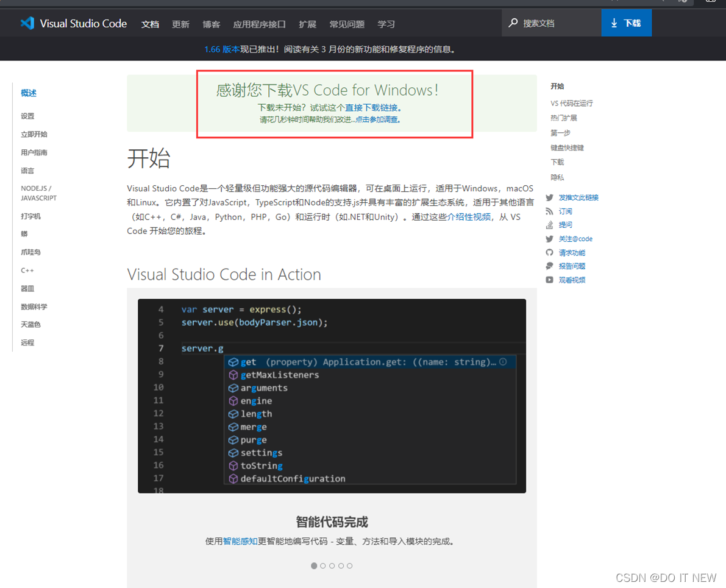The image size is (726, 588).
Task: Select 天蓝色 in the left sidebar
Action: click(30, 325)
